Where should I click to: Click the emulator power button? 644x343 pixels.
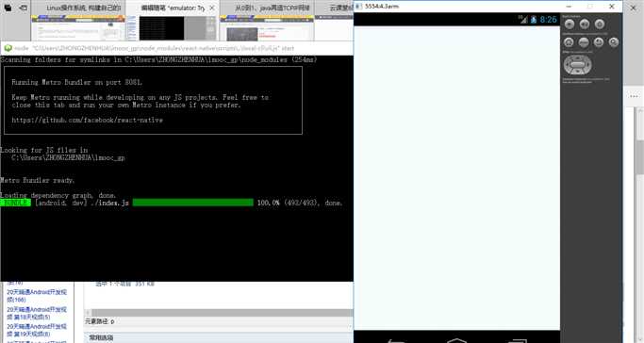(x=600, y=24)
